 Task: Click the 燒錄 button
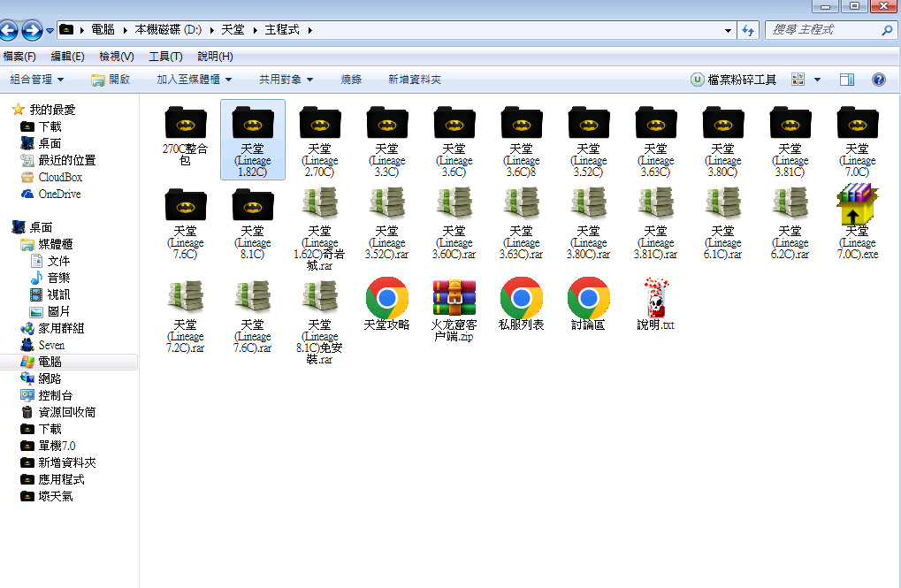click(351, 80)
